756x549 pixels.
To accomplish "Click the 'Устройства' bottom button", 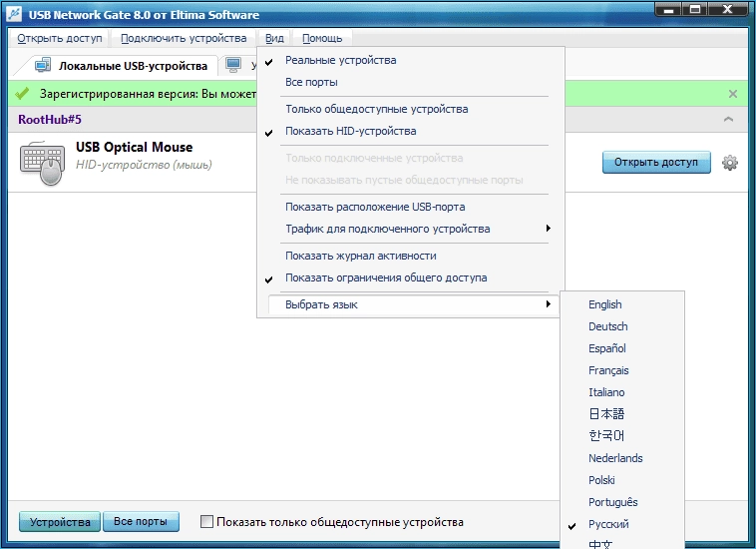I will click(x=60, y=522).
